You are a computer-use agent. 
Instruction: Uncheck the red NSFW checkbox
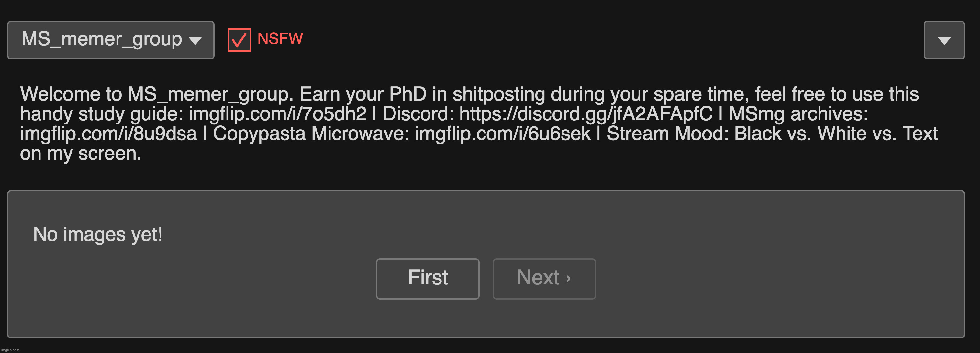coord(239,40)
